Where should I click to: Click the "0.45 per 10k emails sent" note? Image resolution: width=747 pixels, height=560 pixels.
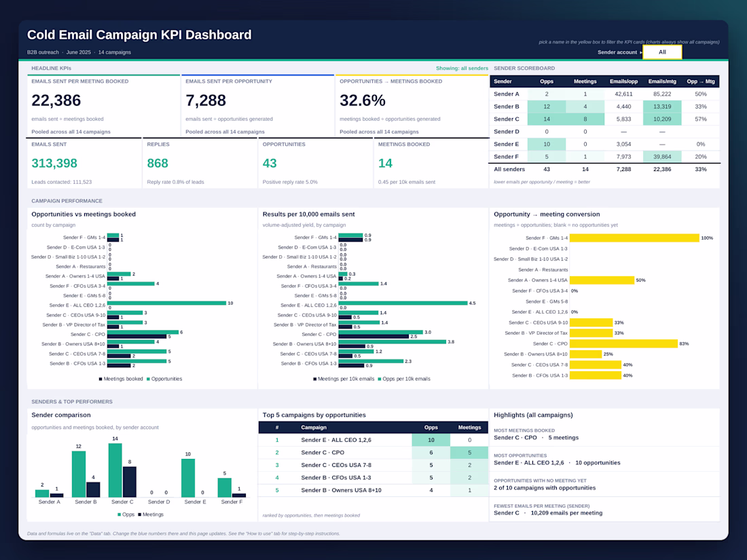[x=407, y=182]
